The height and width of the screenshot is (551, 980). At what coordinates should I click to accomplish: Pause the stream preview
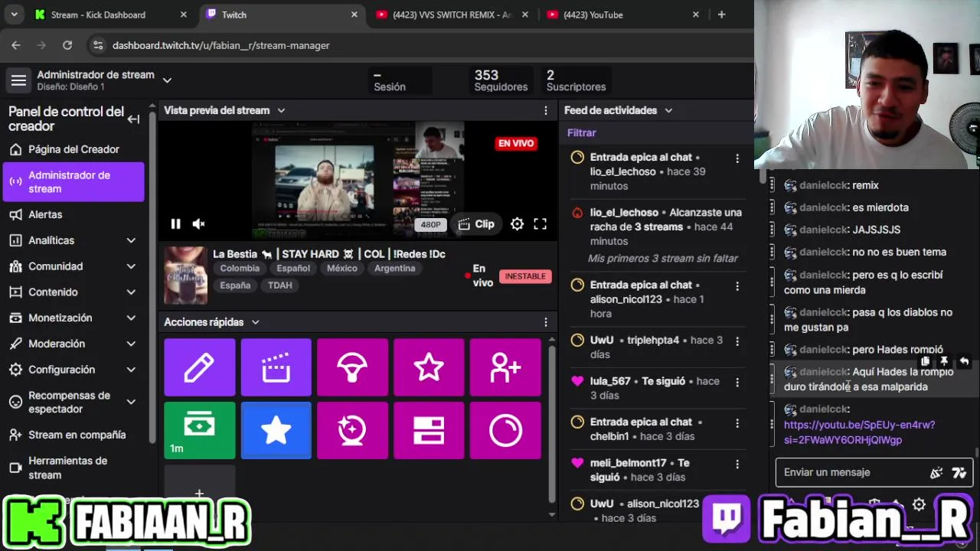(175, 224)
